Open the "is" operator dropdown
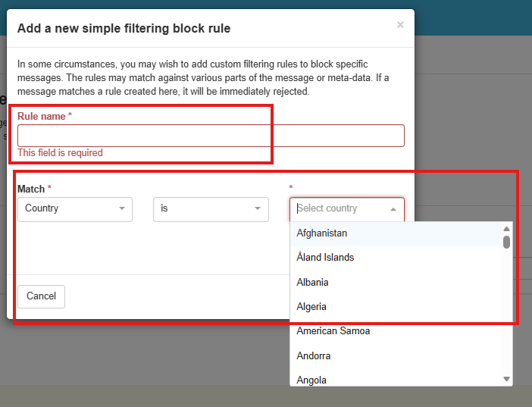 tap(211, 208)
